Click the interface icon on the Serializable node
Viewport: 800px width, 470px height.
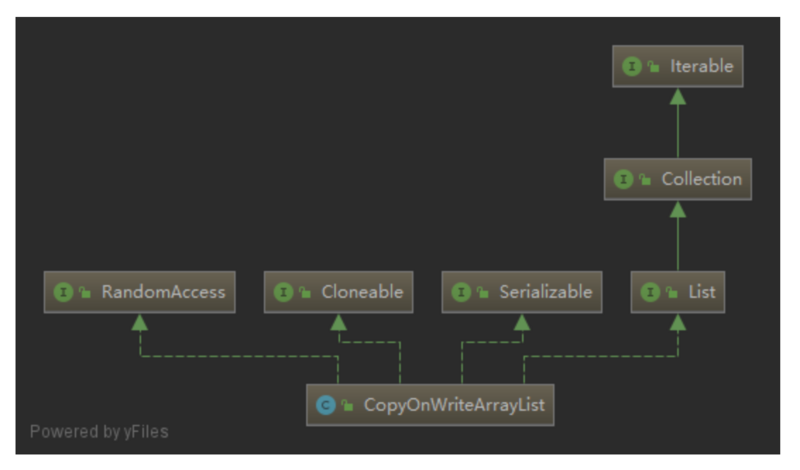[x=461, y=293]
